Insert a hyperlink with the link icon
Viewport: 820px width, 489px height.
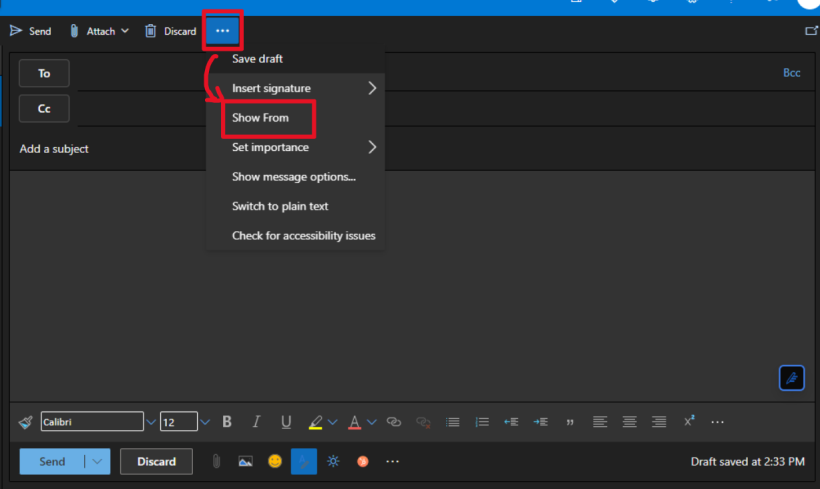[393, 422]
